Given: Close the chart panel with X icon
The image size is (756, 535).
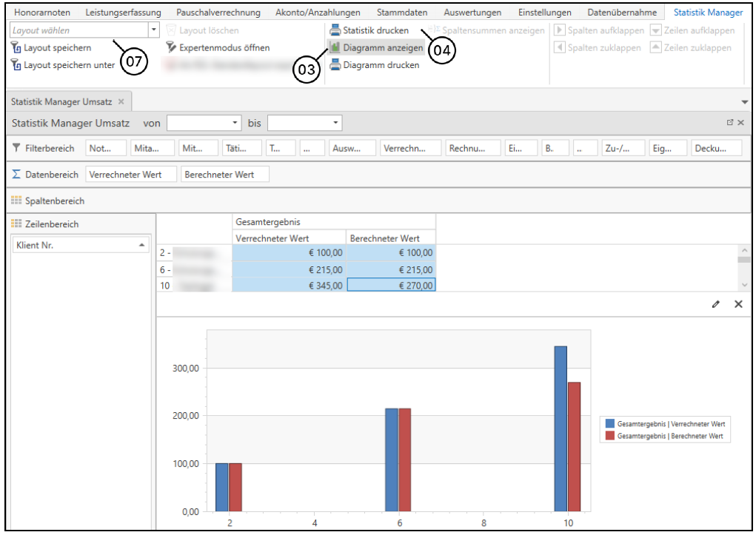Looking at the screenshot, I should 738,304.
